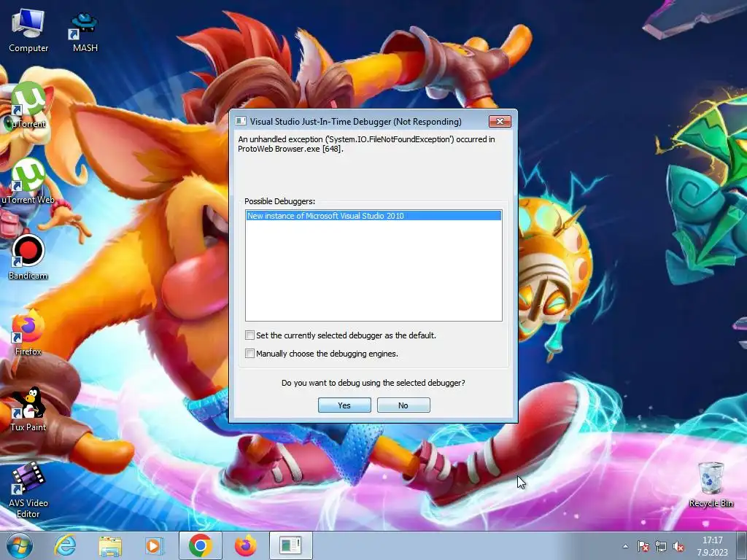Open the Computer desktop icon

pyautogui.click(x=28, y=31)
